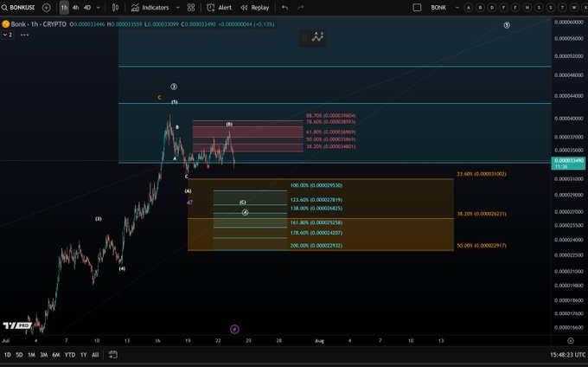Undo the last chart action
Image resolution: width=588 pixels, height=367 pixels.
tap(285, 8)
